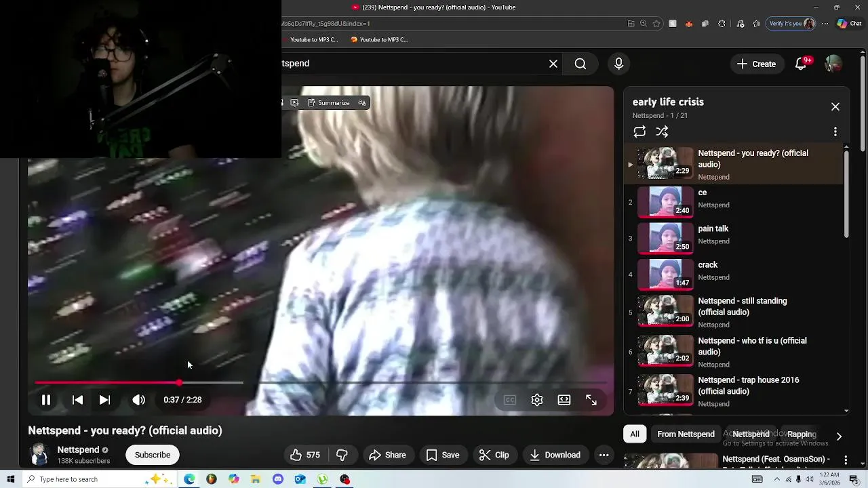Image resolution: width=868 pixels, height=488 pixels.
Task: Mute the video volume
Action: (138, 400)
